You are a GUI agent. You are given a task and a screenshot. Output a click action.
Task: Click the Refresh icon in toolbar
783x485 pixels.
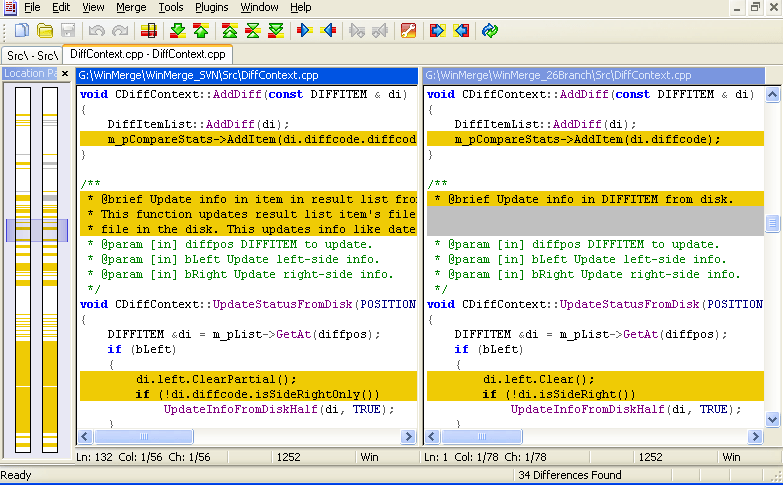tap(490, 31)
